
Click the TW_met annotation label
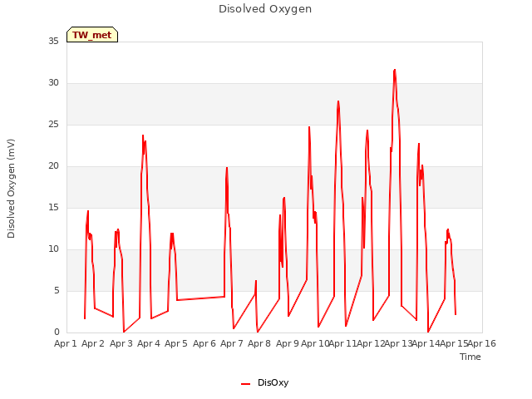tap(92, 35)
